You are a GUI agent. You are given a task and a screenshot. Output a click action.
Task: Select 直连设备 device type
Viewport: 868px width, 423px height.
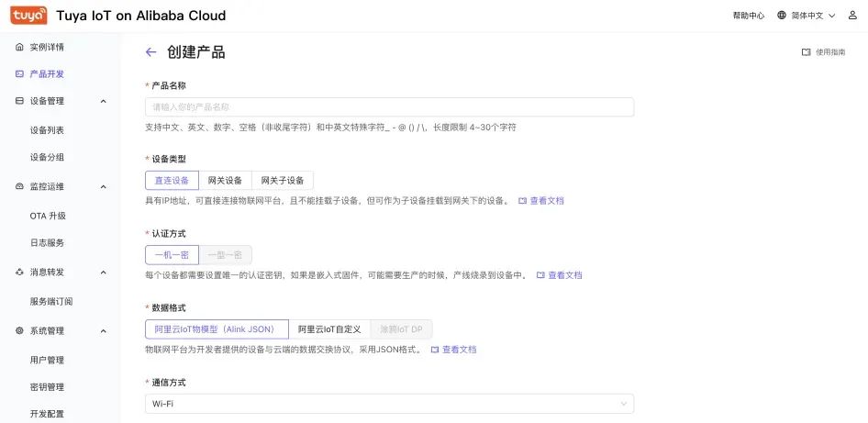pos(172,181)
